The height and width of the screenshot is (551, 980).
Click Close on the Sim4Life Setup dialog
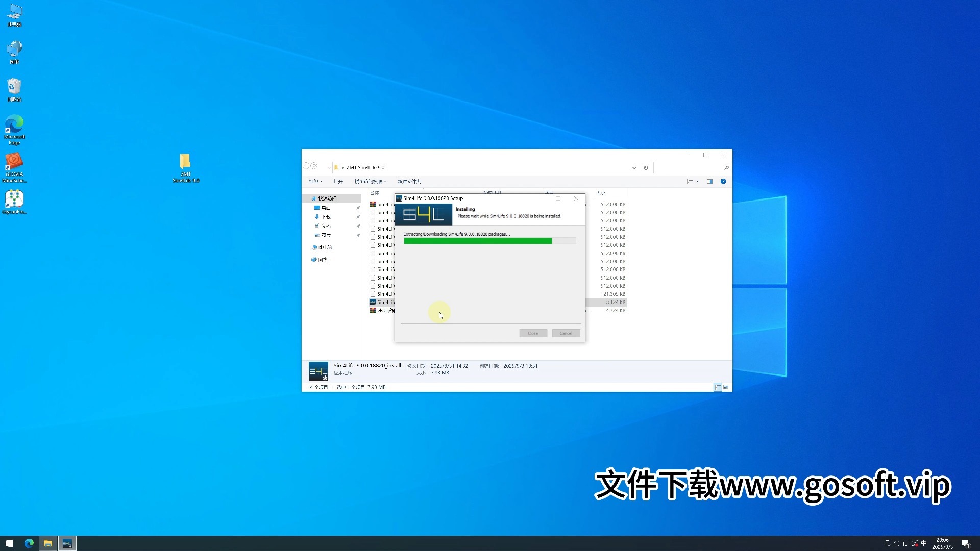click(x=533, y=333)
